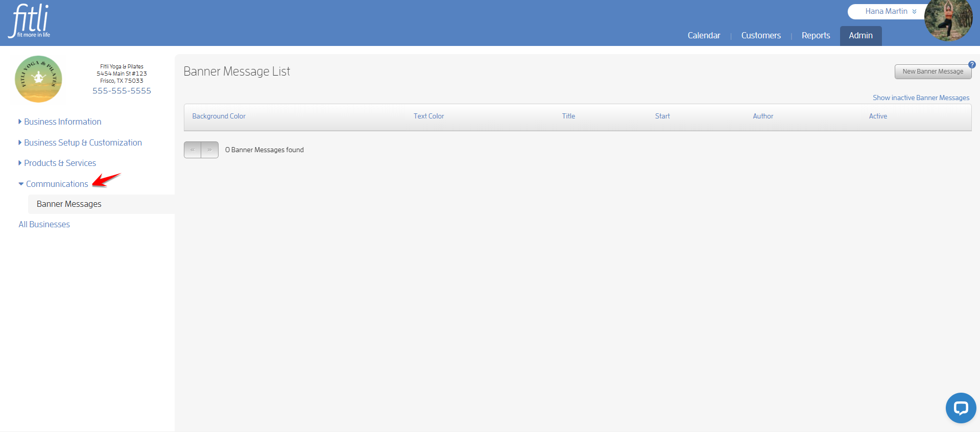Expand Business Setup & Customization section
The width and height of the screenshot is (980, 432).
click(x=80, y=142)
